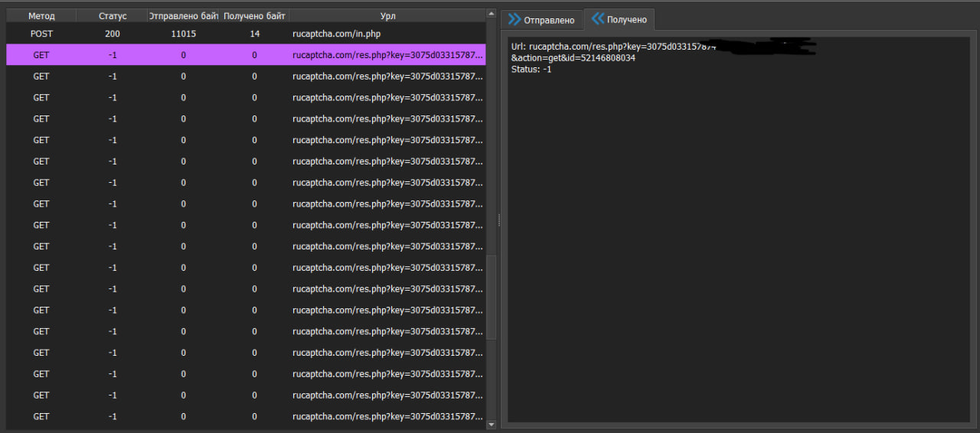Click the splitter handle between the two panels

click(x=499, y=220)
